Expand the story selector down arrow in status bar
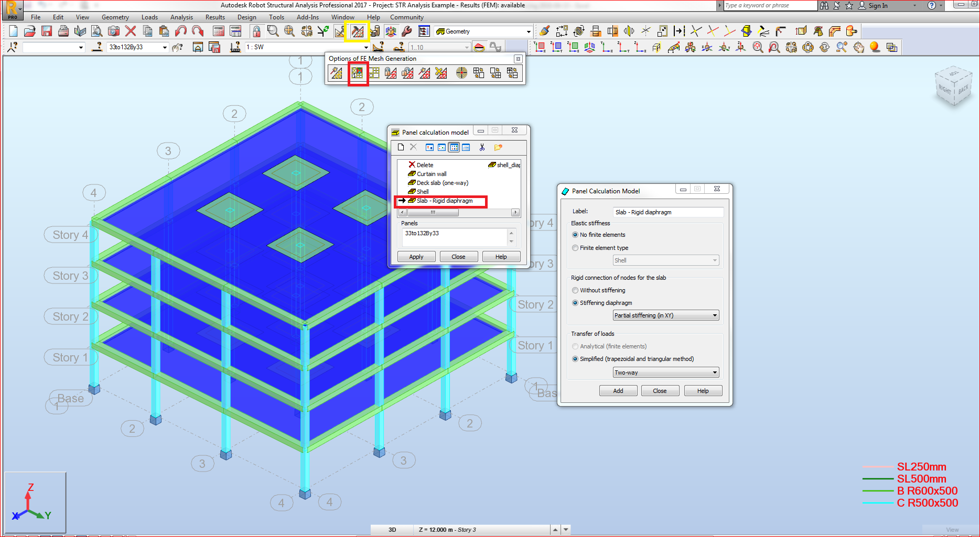The height and width of the screenshot is (537, 980). click(566, 530)
